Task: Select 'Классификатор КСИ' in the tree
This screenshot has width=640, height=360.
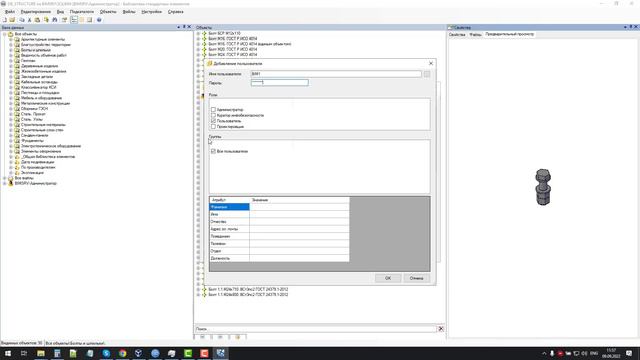Action: click(38, 87)
